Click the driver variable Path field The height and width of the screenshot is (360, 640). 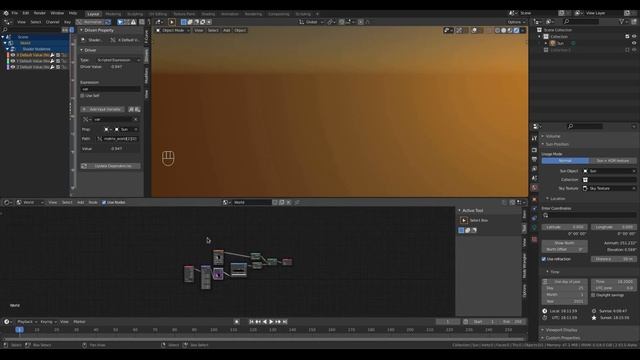coord(118,139)
